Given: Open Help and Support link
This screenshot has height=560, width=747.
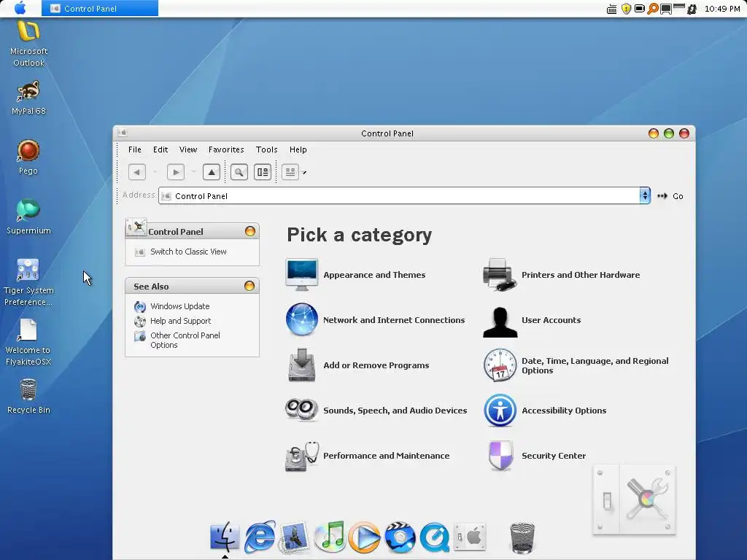Looking at the screenshot, I should click(x=181, y=321).
